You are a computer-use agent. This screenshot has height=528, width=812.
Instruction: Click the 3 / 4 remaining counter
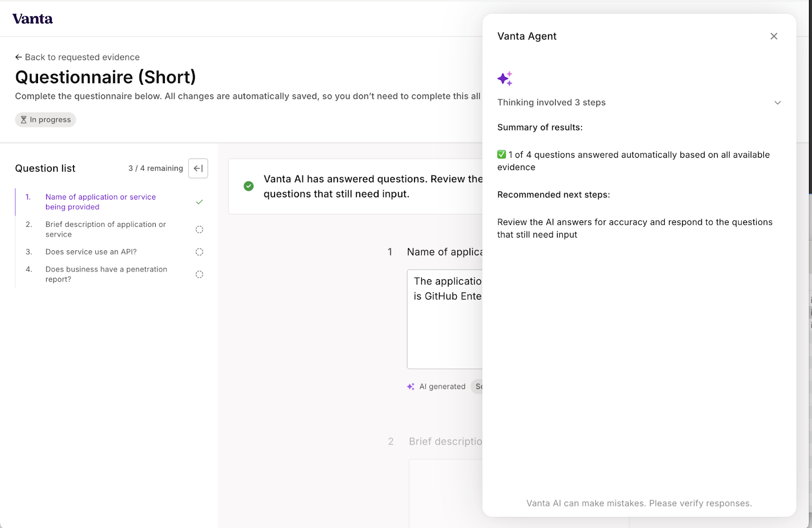[156, 169]
